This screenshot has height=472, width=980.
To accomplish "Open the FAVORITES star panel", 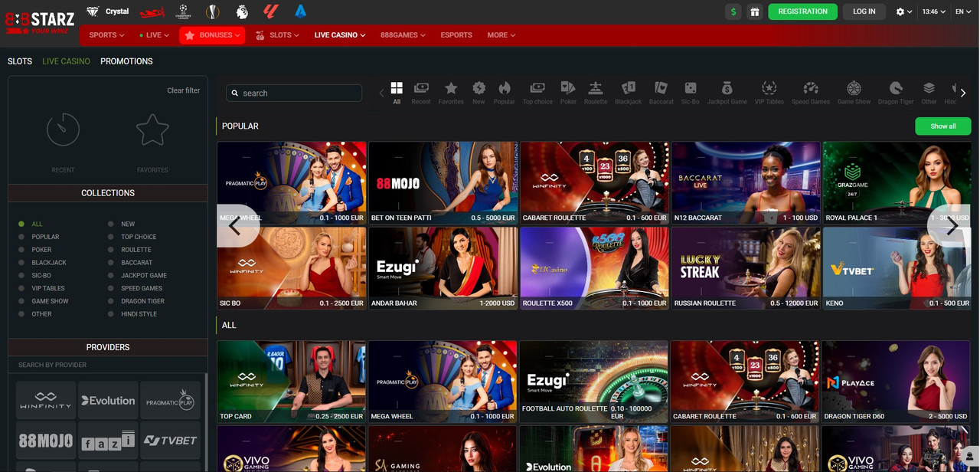I will (152, 143).
